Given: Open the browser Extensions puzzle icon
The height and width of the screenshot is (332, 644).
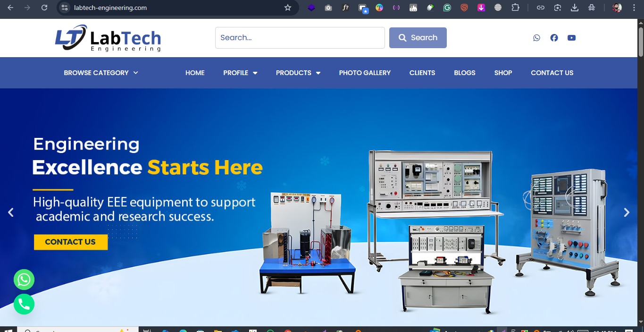Looking at the screenshot, I should click(515, 8).
